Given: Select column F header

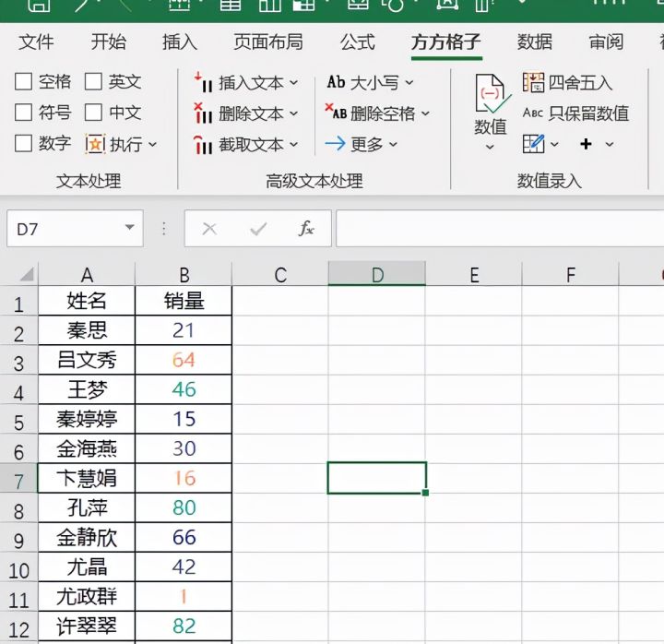Looking at the screenshot, I should [x=571, y=275].
